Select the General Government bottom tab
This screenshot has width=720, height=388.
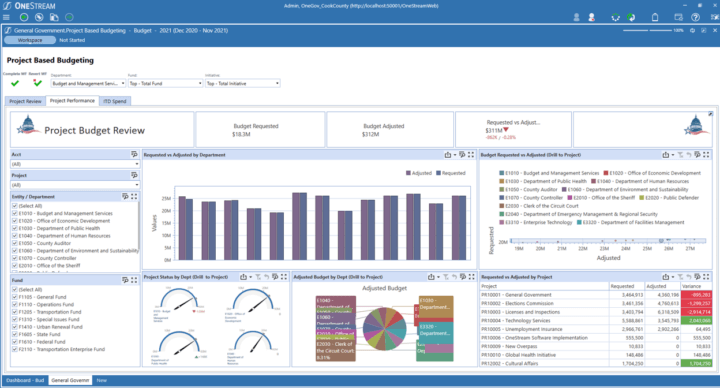click(70, 380)
